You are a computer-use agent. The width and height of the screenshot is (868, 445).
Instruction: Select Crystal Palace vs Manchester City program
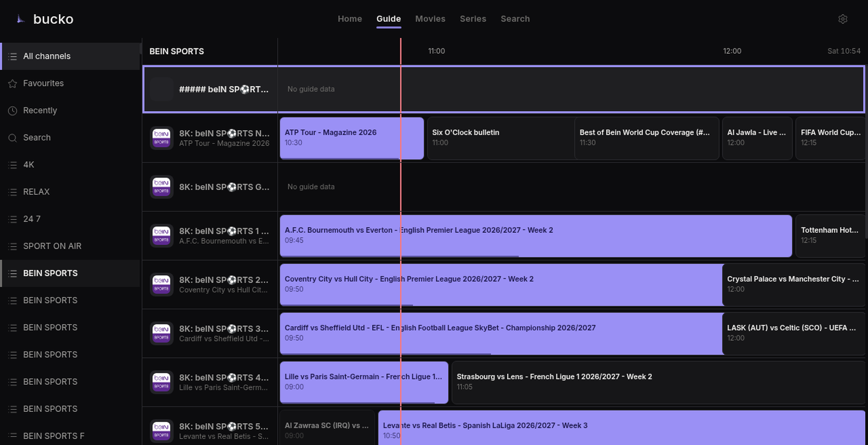(794, 285)
